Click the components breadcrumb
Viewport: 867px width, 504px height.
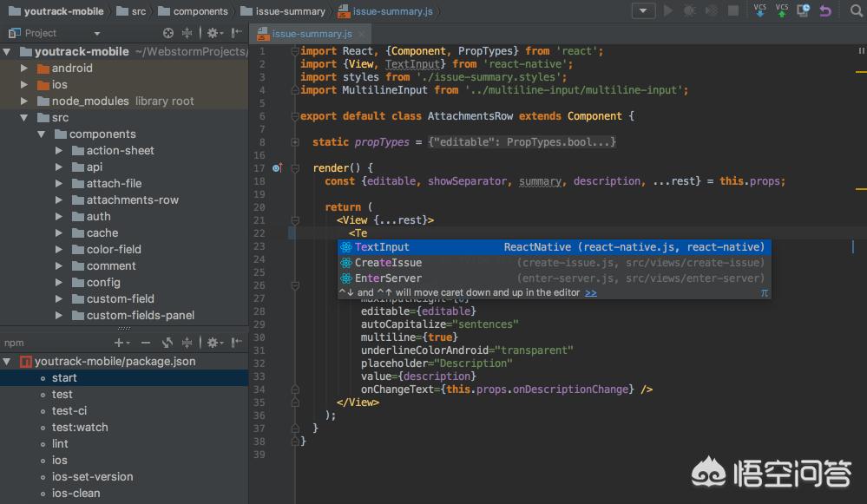click(193, 11)
